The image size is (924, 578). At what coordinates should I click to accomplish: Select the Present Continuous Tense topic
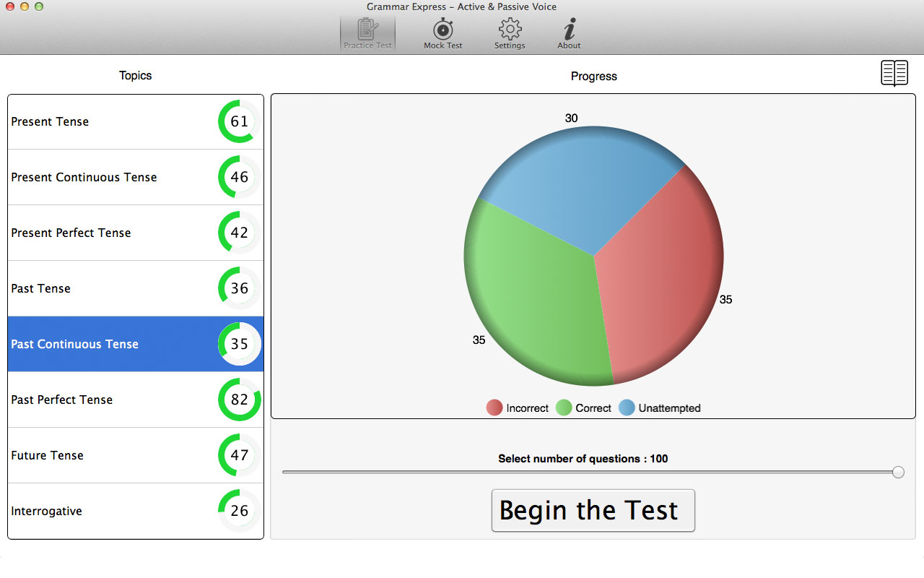click(84, 177)
